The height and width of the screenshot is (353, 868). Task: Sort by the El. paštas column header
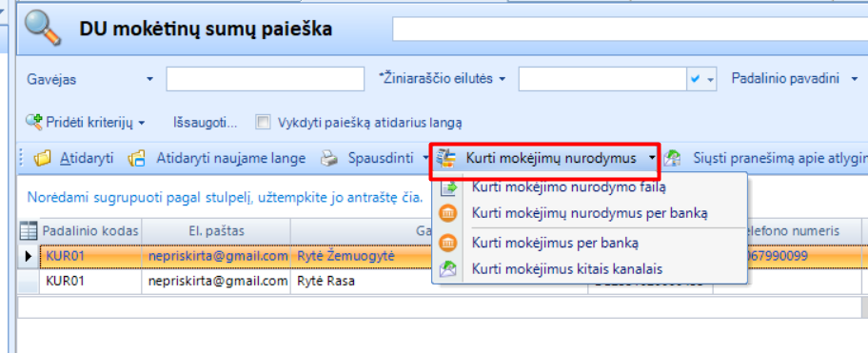(x=216, y=230)
